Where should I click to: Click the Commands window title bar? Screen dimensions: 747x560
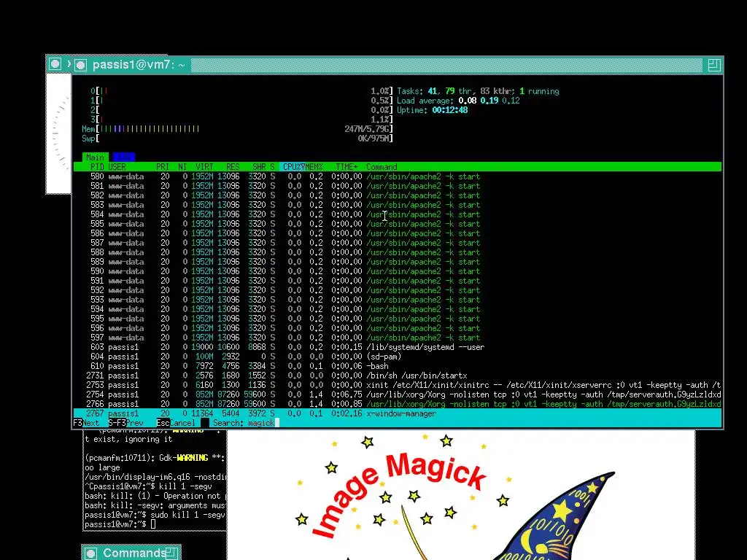[x=131, y=553]
